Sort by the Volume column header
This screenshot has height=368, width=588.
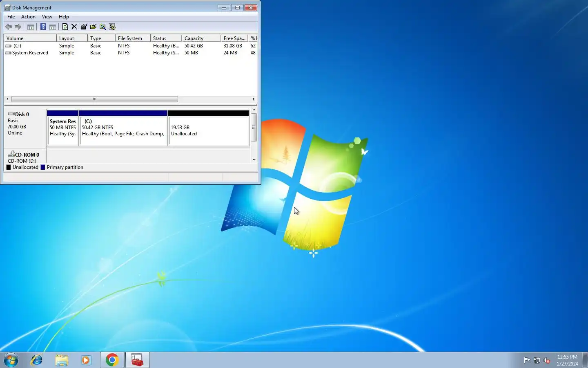30,38
